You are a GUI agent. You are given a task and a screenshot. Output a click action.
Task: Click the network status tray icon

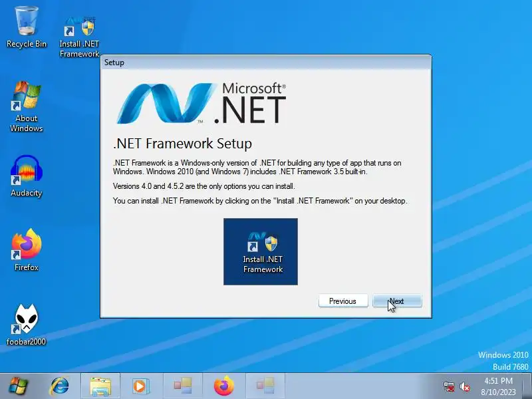click(x=449, y=386)
